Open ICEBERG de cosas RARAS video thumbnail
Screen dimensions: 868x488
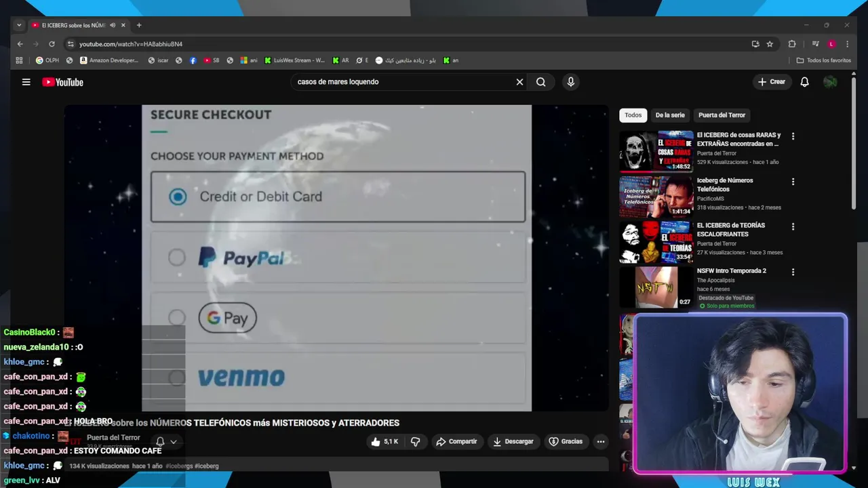656,150
